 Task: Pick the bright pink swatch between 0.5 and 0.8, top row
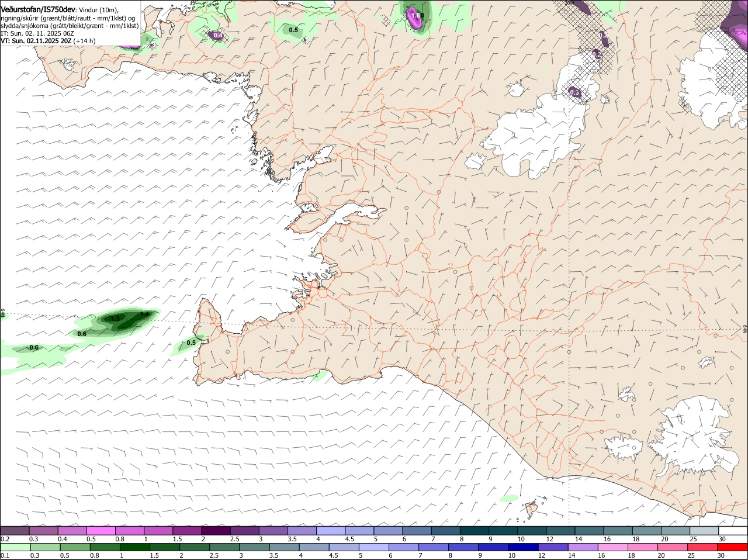tap(101, 530)
